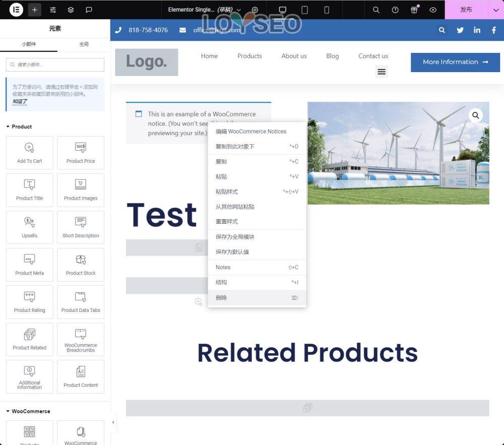
Task: Choose 结构 in context menu
Action: coord(257,282)
